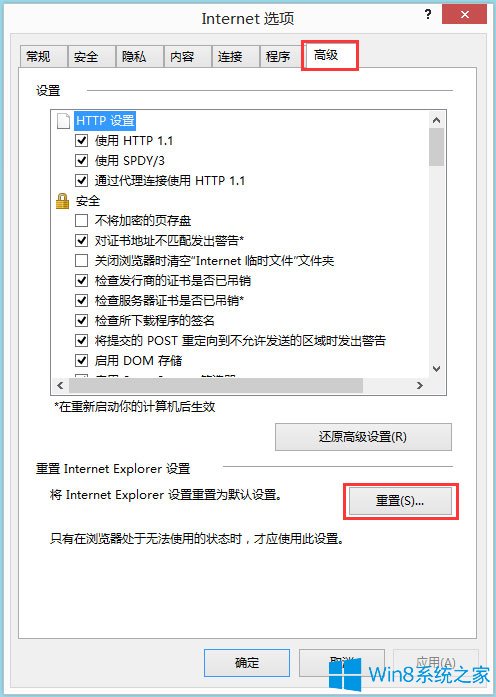
Task: Click 确定 button
Action: coord(247,663)
